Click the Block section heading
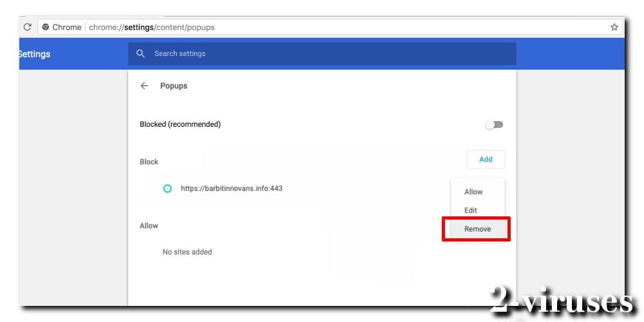The image size is (644, 322). 149,162
